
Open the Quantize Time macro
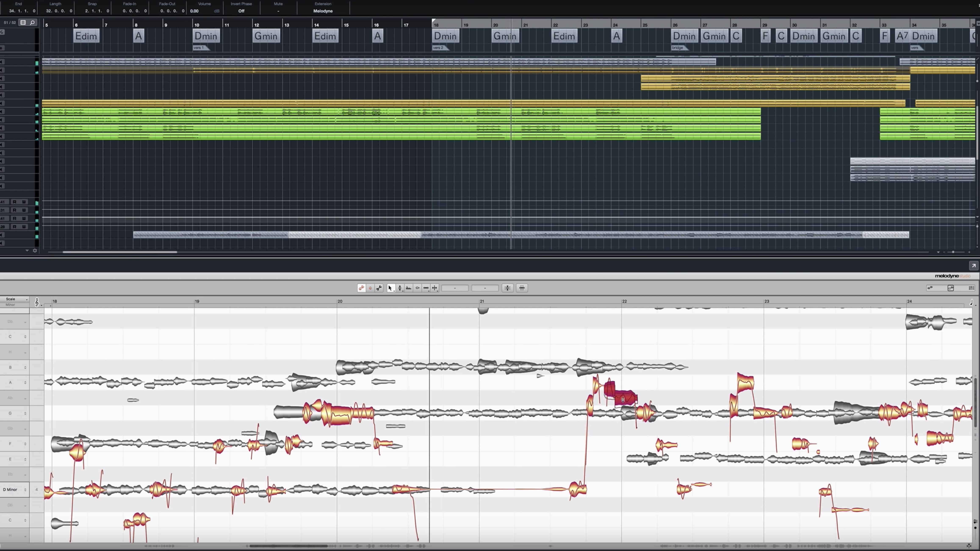click(522, 288)
